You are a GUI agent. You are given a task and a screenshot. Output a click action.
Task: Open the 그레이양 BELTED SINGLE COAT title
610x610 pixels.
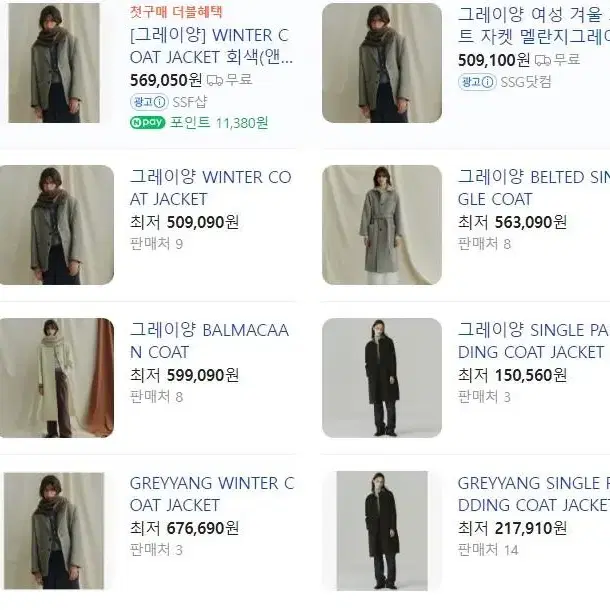(x=534, y=188)
